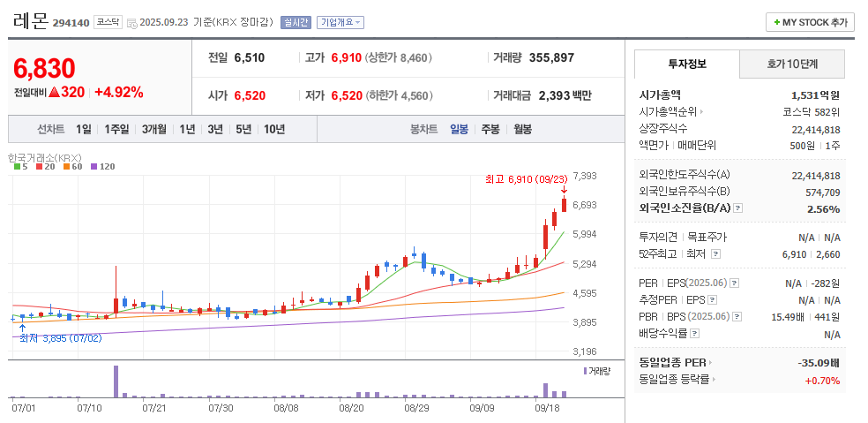Open help icon next to PBR BPS(2025.06)
868x423 pixels.
coord(735,316)
